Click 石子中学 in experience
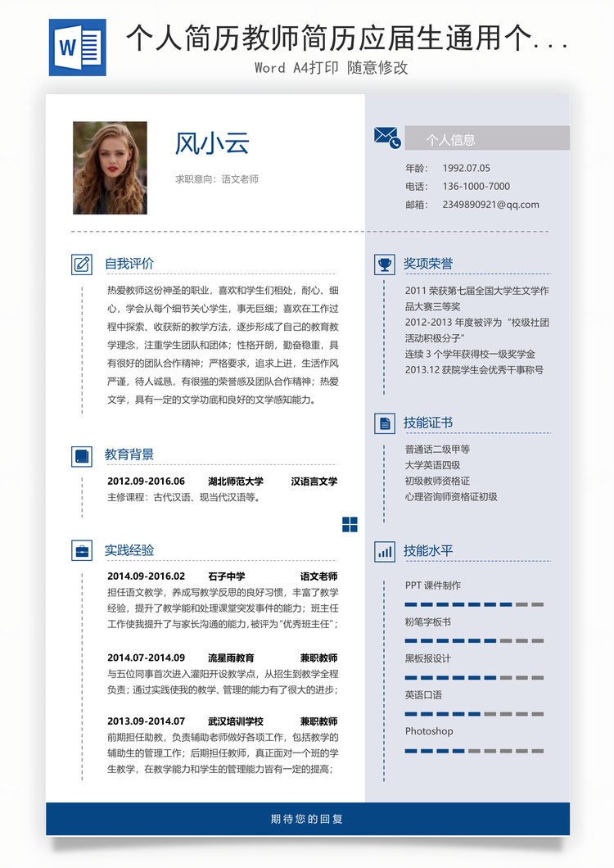The width and height of the screenshot is (614, 868). tap(227, 576)
